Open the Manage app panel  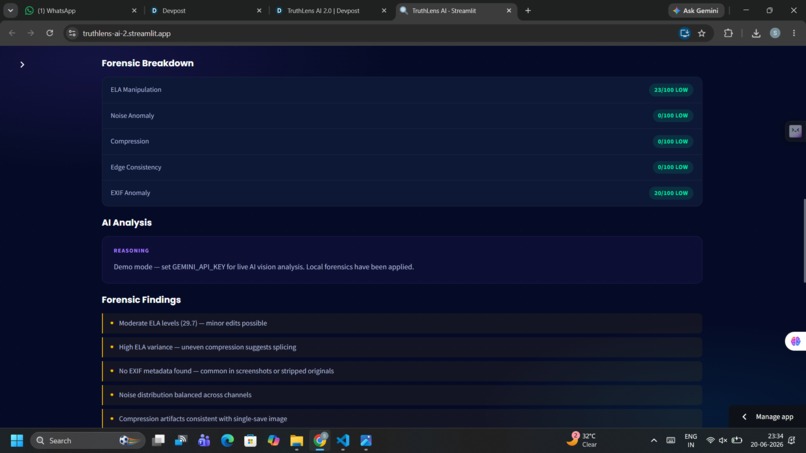[768, 416]
